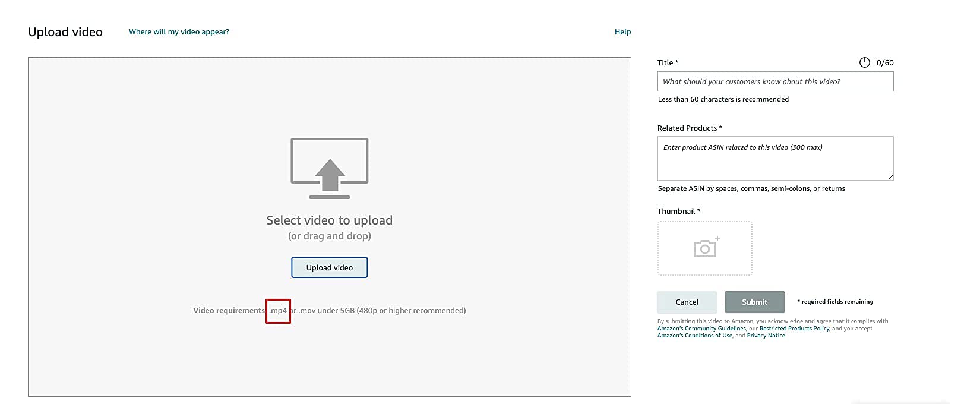Click the Submit button
The width and height of the screenshot is (980, 404).
click(x=755, y=302)
